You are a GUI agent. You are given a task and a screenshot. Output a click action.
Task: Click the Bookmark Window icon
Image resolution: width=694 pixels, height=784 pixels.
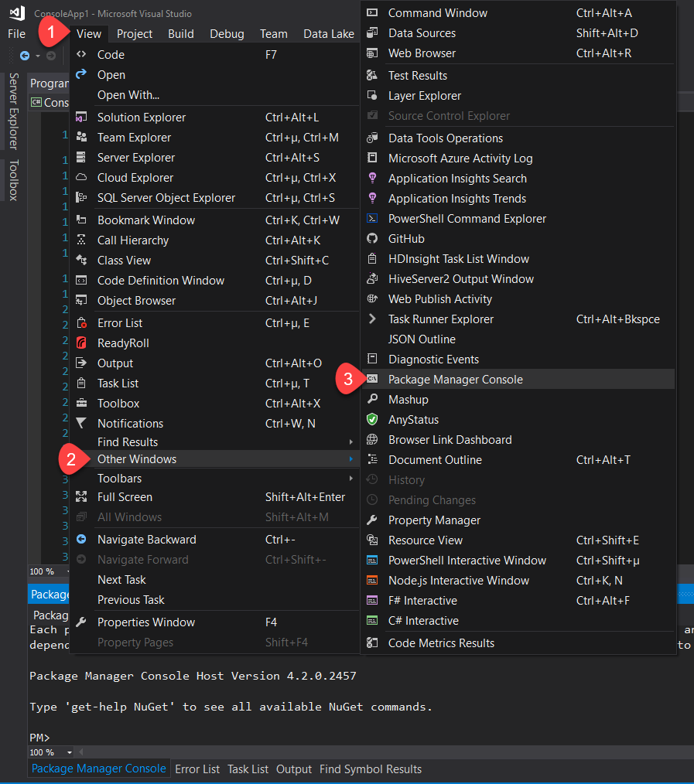pyautogui.click(x=82, y=220)
